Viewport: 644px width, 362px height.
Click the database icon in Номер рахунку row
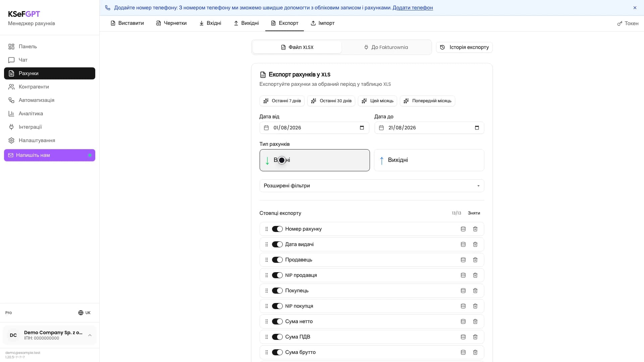[x=463, y=229]
